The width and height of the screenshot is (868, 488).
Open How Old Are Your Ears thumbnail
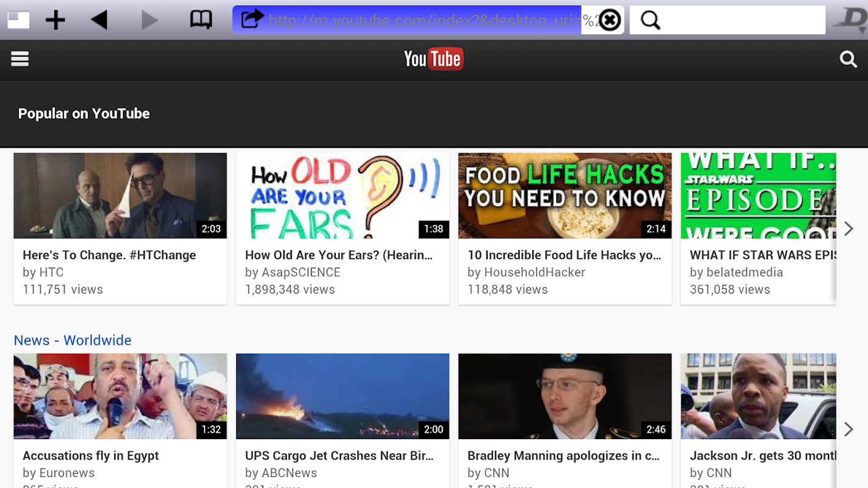point(342,195)
